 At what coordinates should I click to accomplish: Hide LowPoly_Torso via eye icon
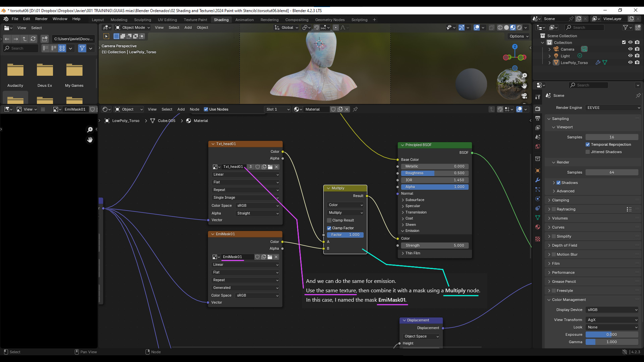point(630,62)
